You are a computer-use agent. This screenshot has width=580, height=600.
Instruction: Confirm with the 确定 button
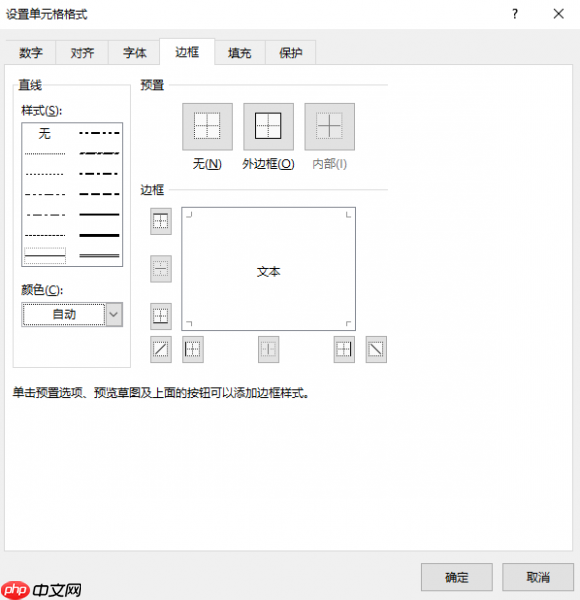(457, 577)
